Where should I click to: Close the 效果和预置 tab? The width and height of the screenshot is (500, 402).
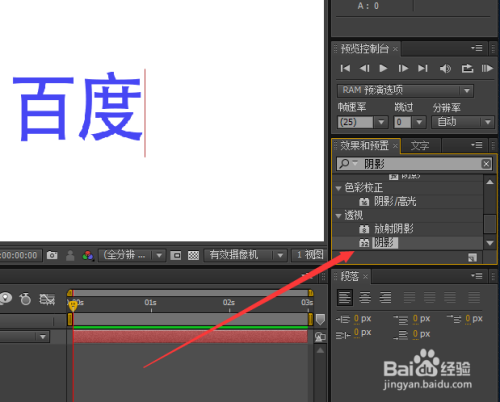coord(395,146)
